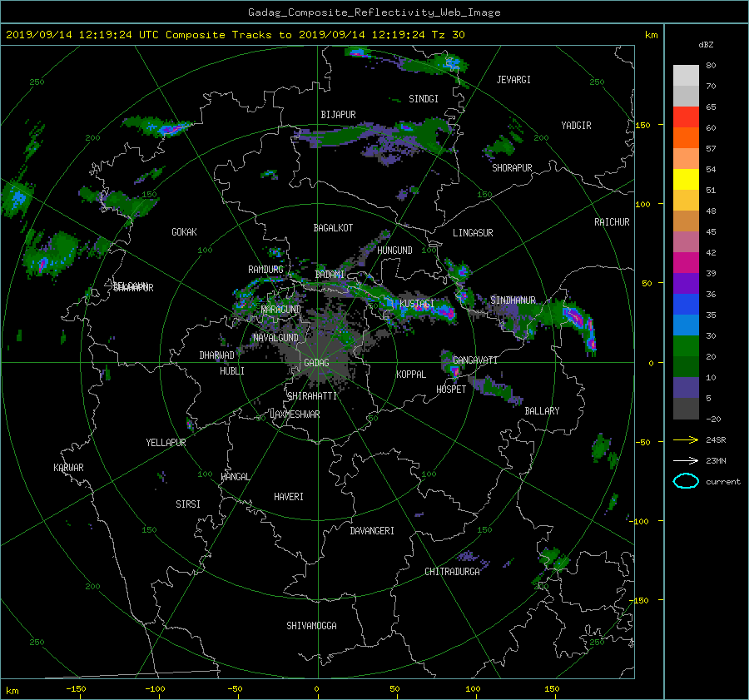Click the SINDHANUR city label
Viewport: 749px width, 700px height.
click(513, 300)
